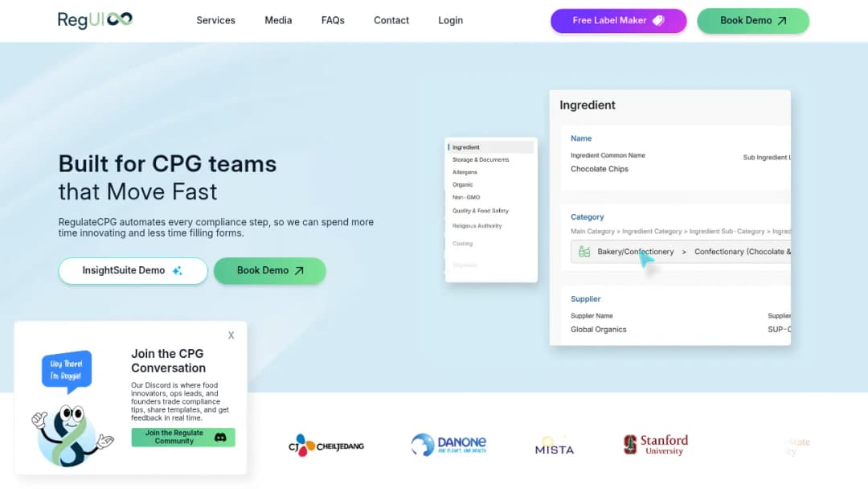Select Allergens in the side list
Screen dimensions: 868x489
coord(465,172)
